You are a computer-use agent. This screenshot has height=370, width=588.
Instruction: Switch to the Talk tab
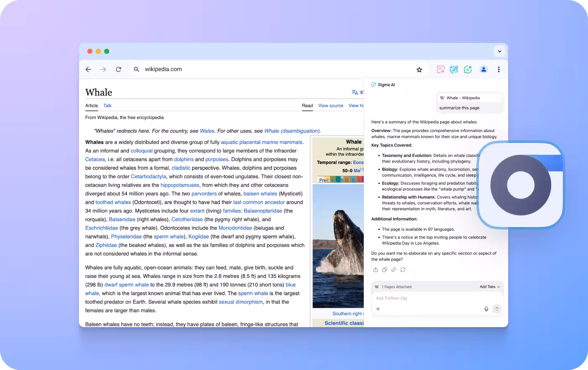coord(108,106)
